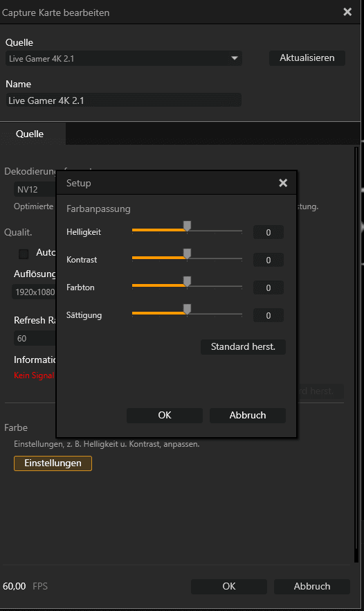Click the Kontrast slider handle
364x611 pixels.
point(188,254)
